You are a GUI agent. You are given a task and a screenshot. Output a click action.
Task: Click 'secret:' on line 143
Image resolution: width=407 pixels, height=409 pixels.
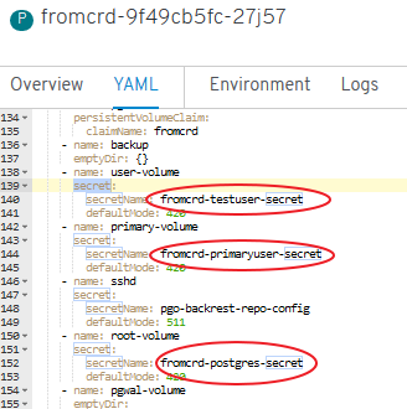(x=95, y=240)
